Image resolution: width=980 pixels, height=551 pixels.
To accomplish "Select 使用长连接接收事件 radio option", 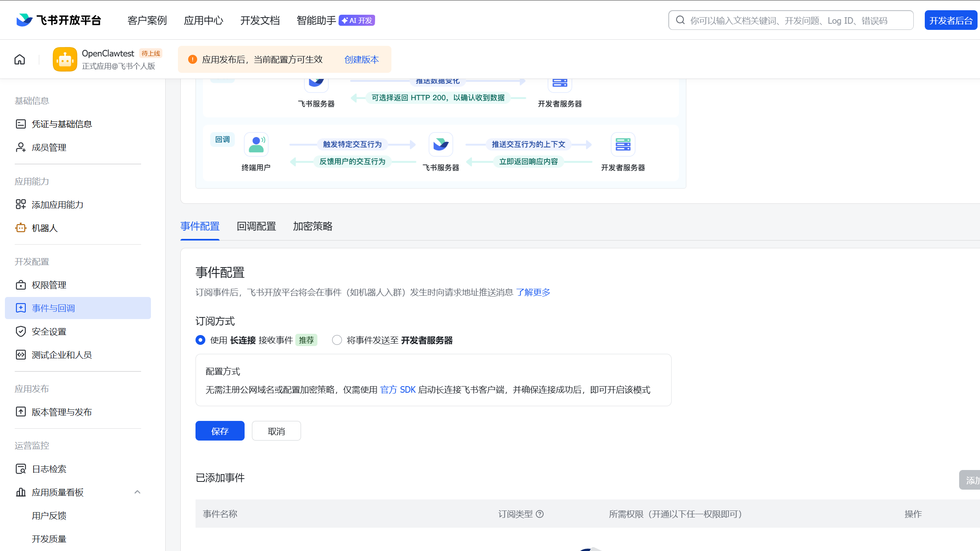I will 200,340.
